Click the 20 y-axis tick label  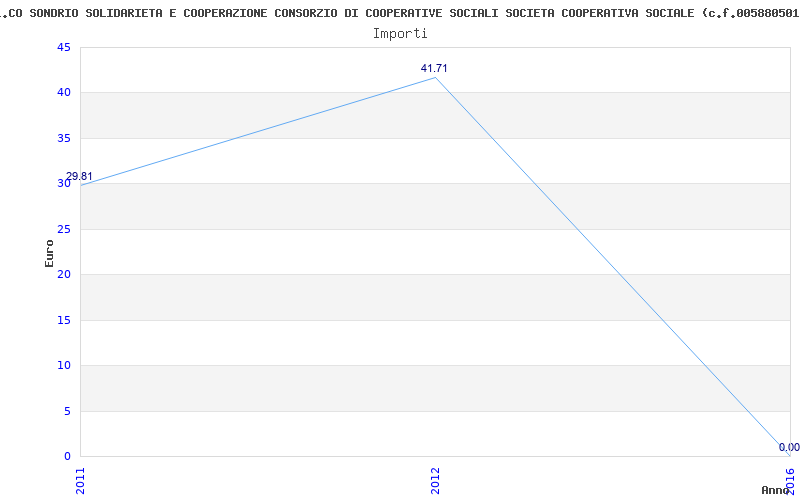(64, 274)
